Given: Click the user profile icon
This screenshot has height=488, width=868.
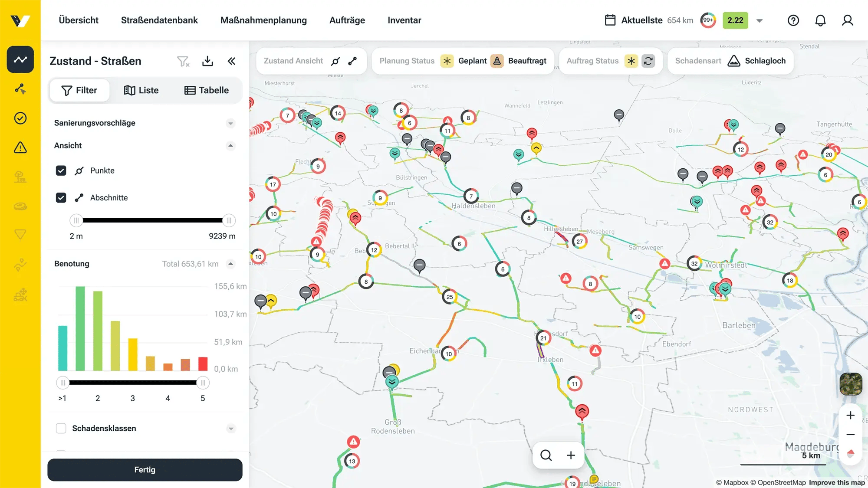Looking at the screenshot, I should pos(848,20).
